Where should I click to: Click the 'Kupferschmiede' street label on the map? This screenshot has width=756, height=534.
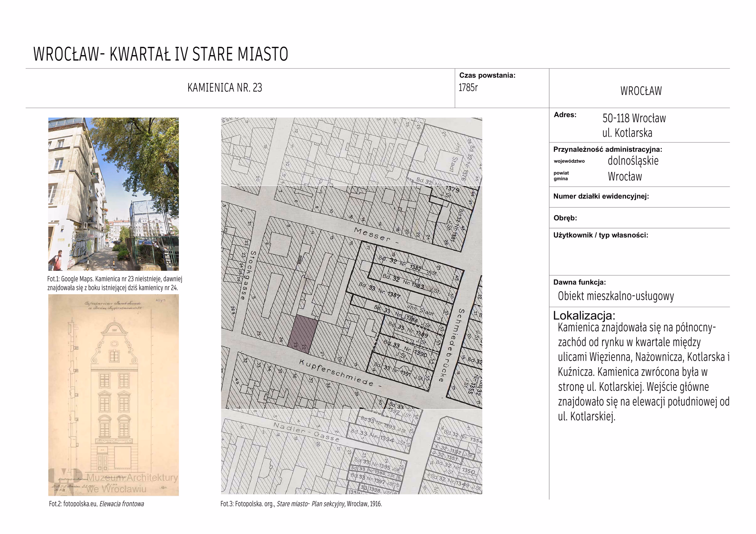pyautogui.click(x=336, y=373)
